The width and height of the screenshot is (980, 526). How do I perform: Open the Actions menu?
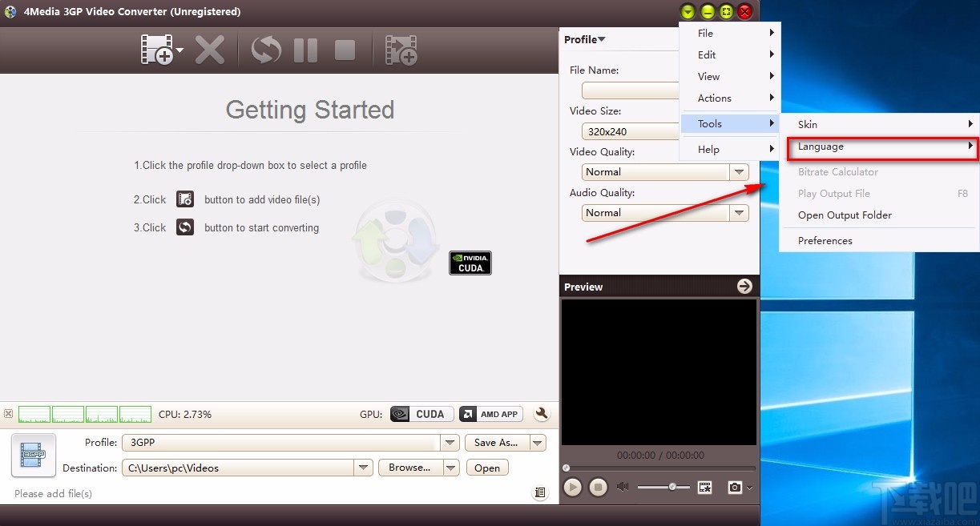tap(730, 98)
